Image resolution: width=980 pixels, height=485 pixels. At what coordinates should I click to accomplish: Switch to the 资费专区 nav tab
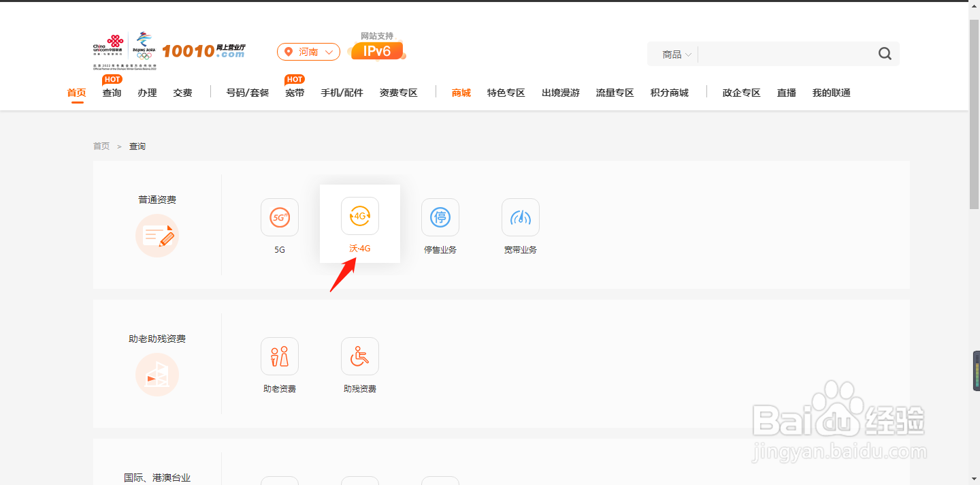pos(398,92)
